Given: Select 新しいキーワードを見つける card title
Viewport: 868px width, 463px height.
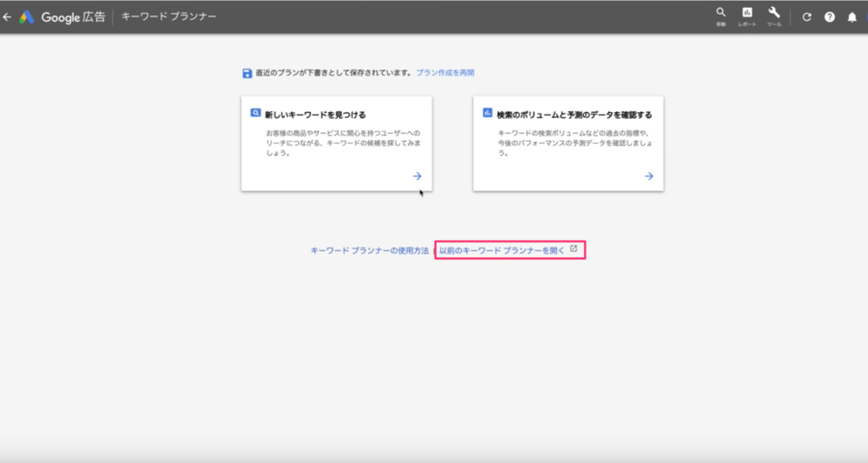Looking at the screenshot, I should [x=315, y=115].
